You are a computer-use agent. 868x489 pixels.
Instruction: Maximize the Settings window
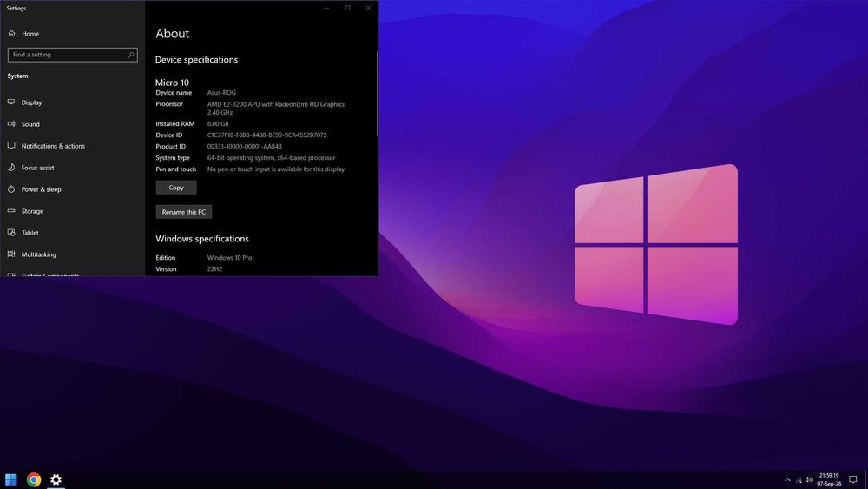click(x=348, y=8)
